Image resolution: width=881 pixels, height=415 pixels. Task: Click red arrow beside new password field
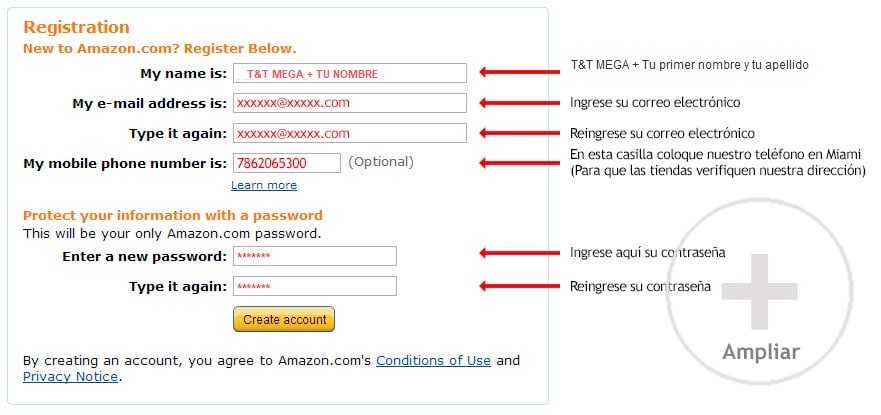[519, 255]
